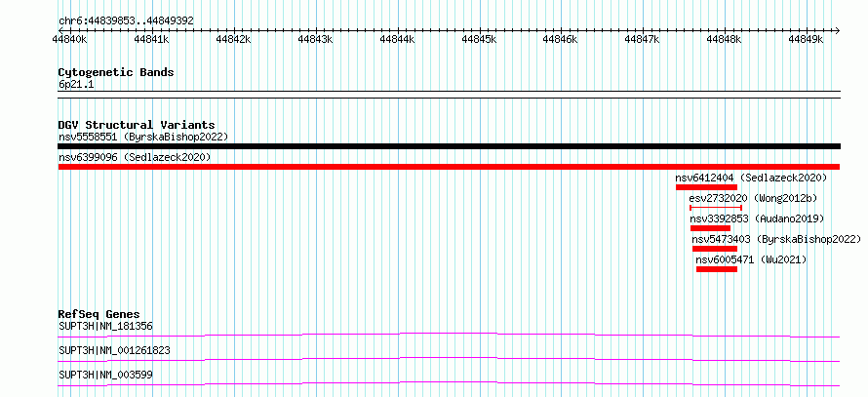Screen dimensions: 868x397
Task: Select the esv2732020 thin variant glyph
Action: click(716, 208)
